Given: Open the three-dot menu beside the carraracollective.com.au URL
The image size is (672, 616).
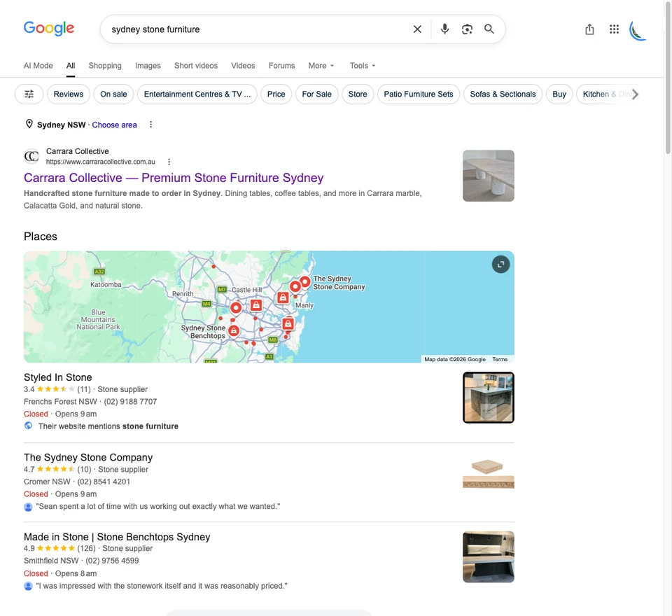Looking at the screenshot, I should click(x=169, y=162).
